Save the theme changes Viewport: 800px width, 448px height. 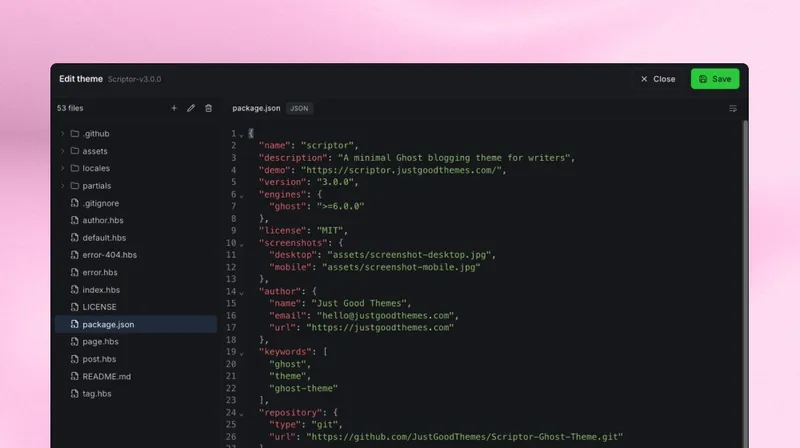point(715,79)
